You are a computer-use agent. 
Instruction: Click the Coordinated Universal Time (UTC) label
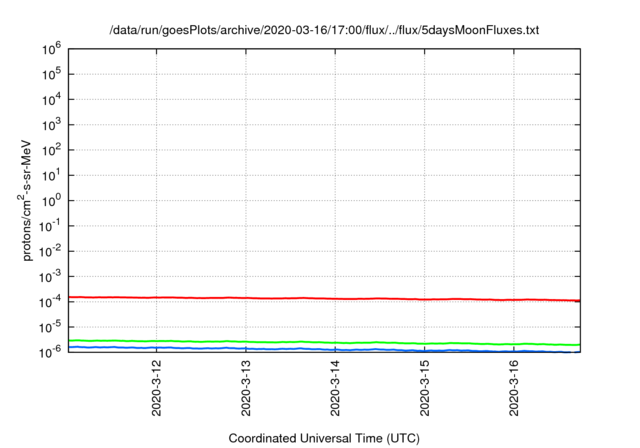(x=324, y=438)
